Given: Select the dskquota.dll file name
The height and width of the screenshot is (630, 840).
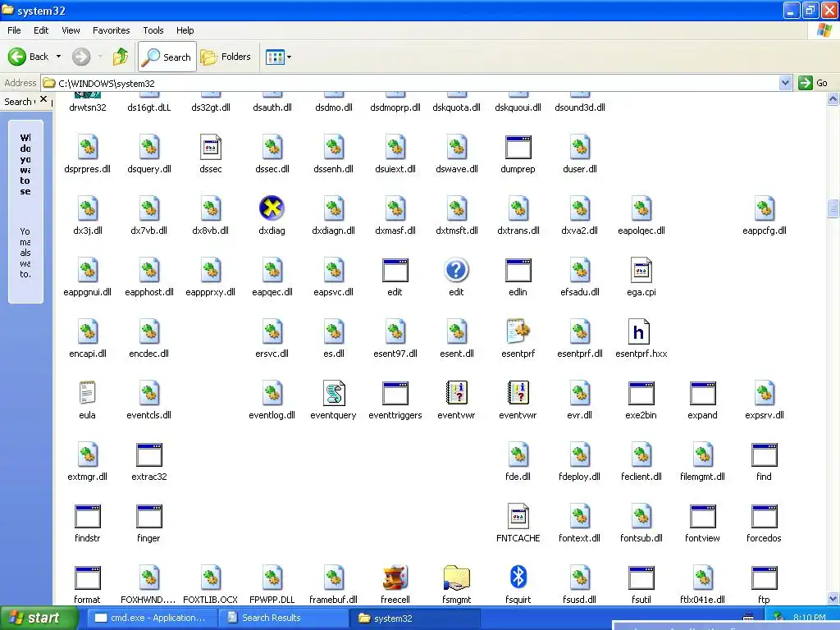Looking at the screenshot, I should 456,107.
